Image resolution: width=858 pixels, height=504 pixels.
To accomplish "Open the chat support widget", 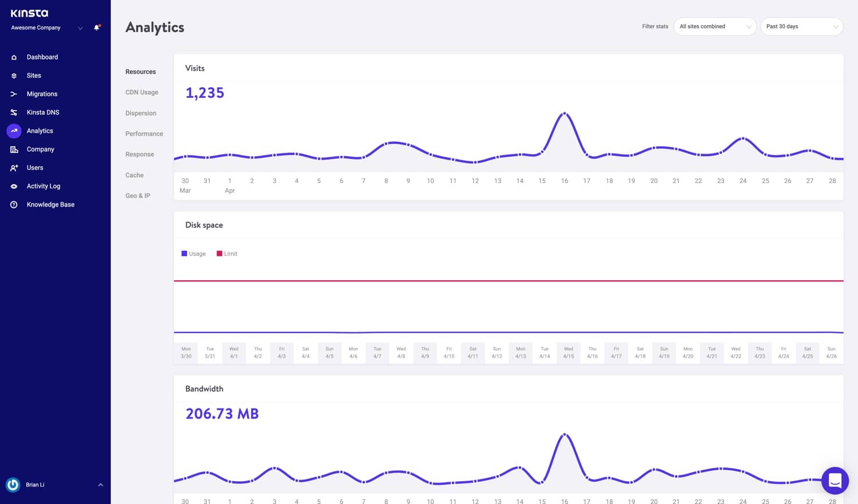I will point(835,481).
